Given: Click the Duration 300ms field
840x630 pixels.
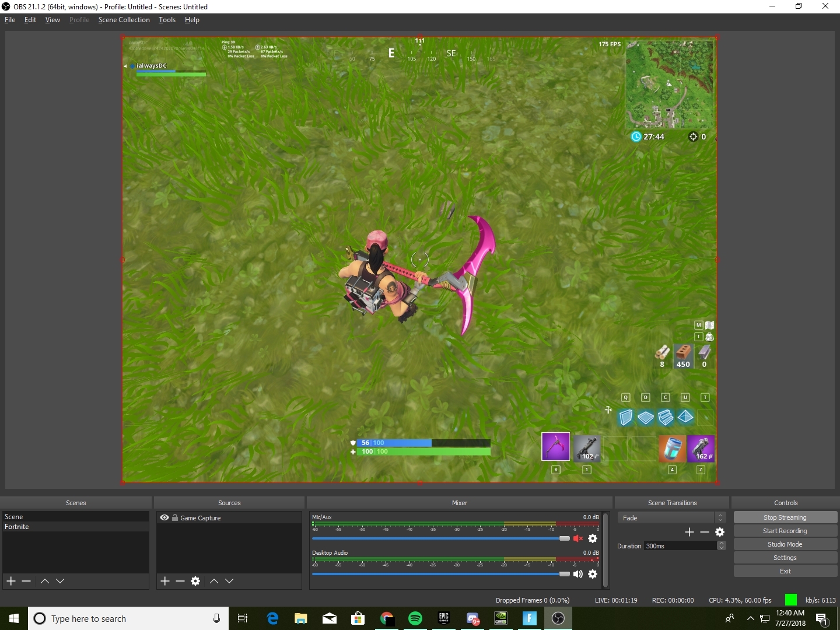Looking at the screenshot, I should pyautogui.click(x=681, y=546).
